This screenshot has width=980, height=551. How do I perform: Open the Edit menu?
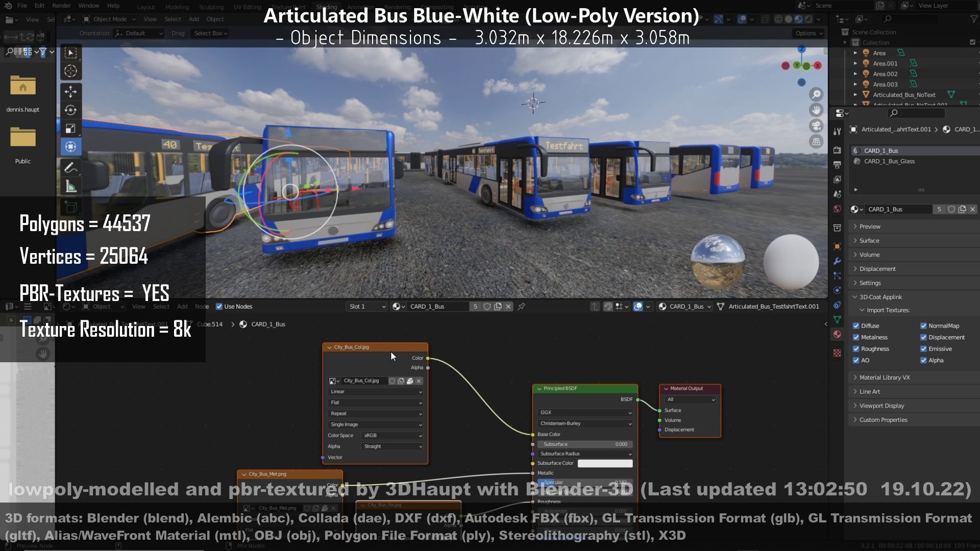39,6
